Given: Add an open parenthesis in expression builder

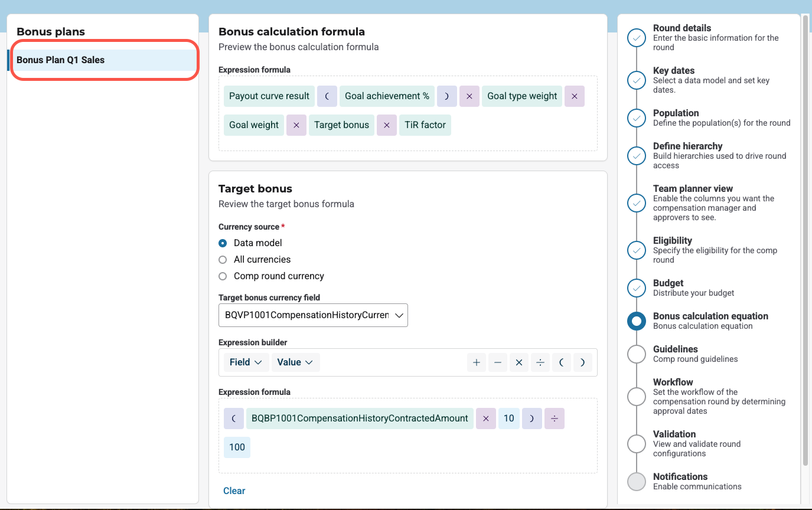Looking at the screenshot, I should [561, 362].
